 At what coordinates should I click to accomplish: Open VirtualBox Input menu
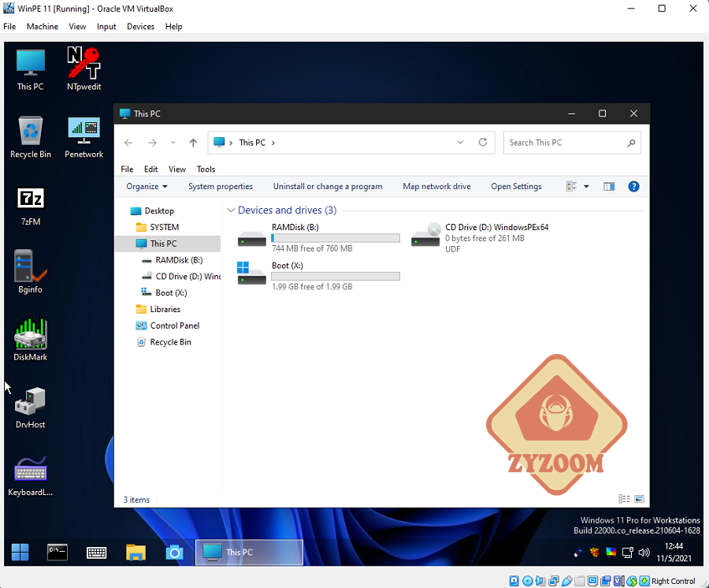coord(106,27)
